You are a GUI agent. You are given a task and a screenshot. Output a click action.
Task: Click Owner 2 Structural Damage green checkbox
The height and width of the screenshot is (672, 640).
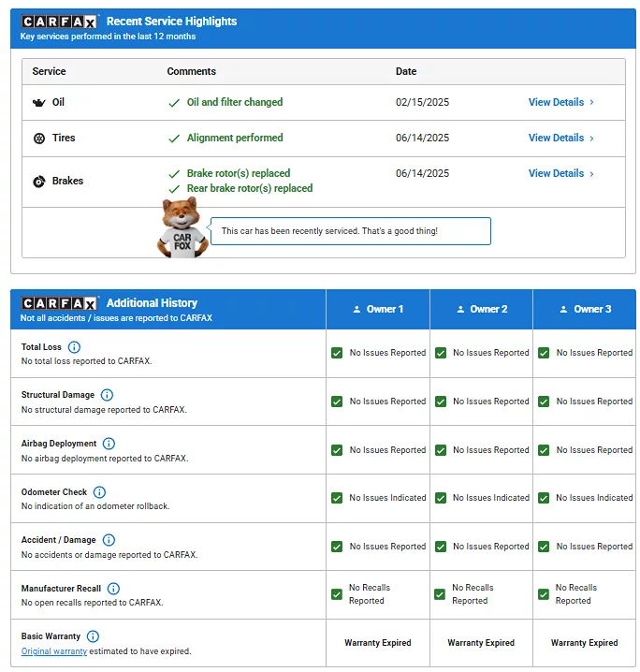pos(440,402)
